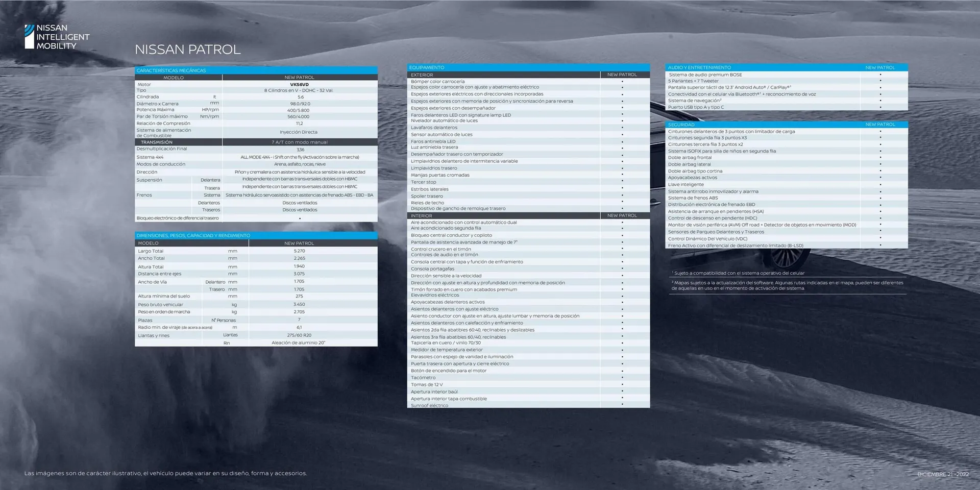Click the Seguridad section header

pos(681,125)
